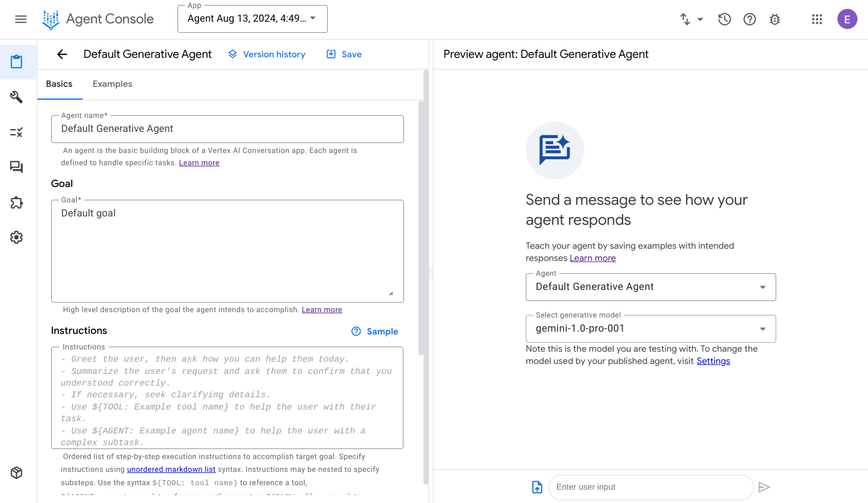Viewport: 868px width, 503px height.
Task: Open conversation history chat icon in sidebar
Action: click(x=17, y=167)
